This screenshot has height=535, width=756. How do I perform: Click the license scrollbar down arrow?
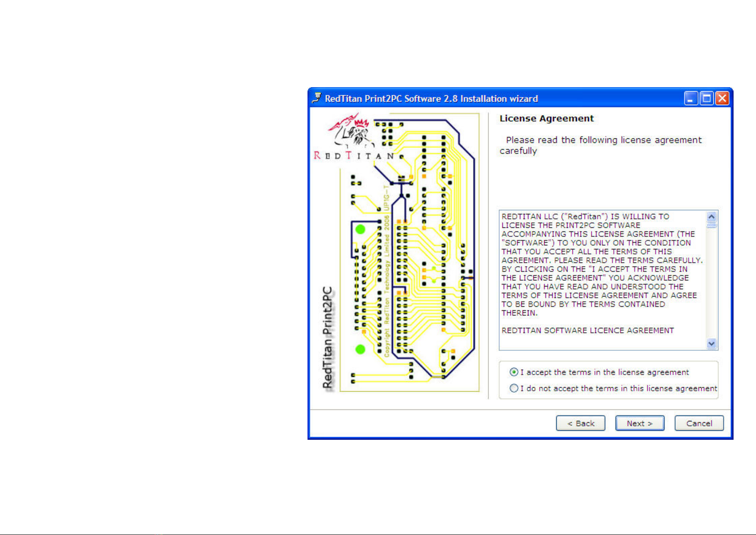point(712,344)
